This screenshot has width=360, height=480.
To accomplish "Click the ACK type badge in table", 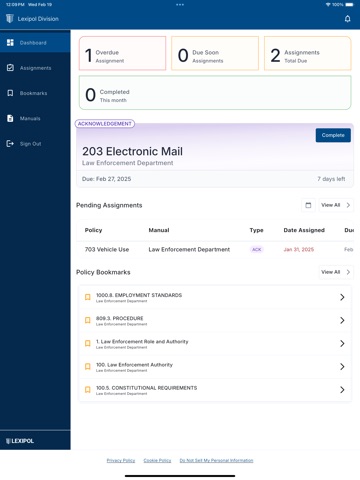I will (257, 249).
